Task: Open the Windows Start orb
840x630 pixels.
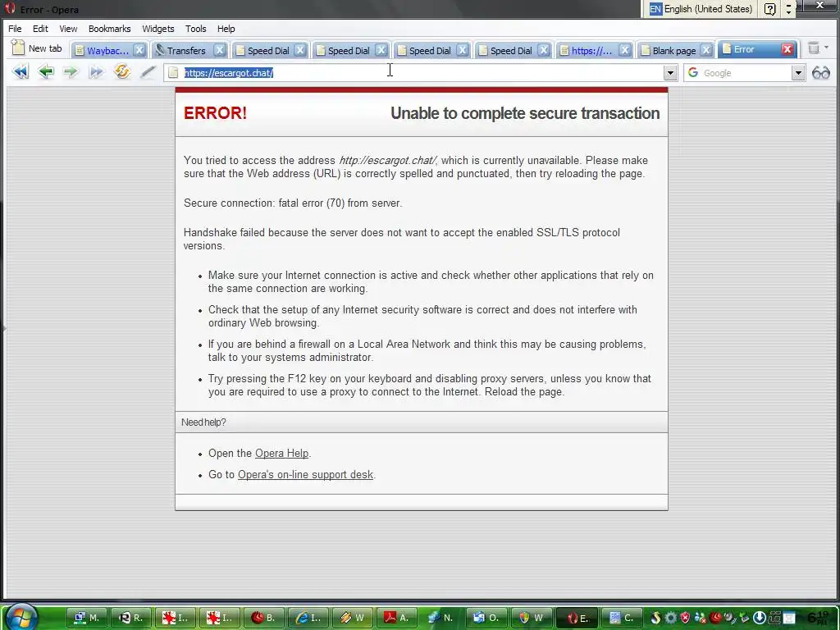Action: click(x=21, y=616)
